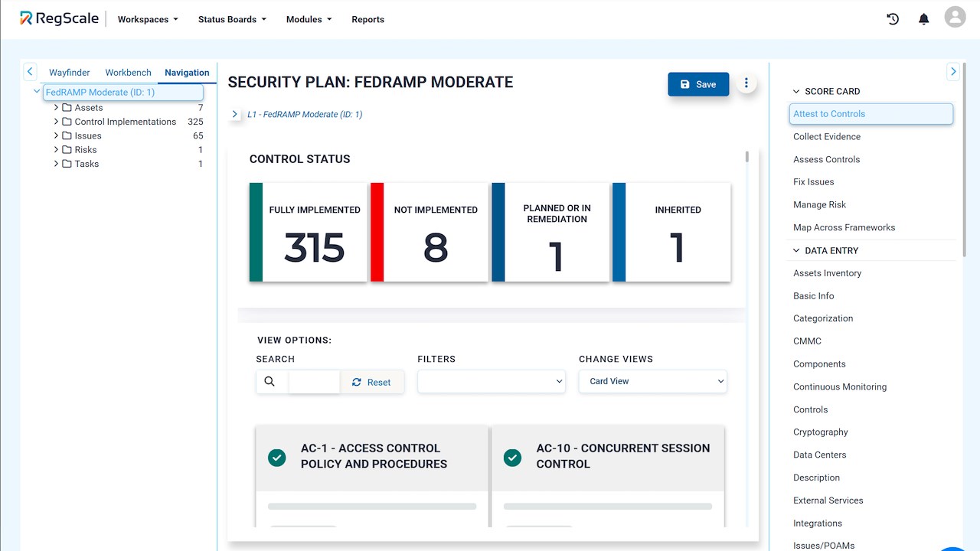The image size is (980, 551).
Task: Click the search magnifier icon
Action: tap(269, 381)
